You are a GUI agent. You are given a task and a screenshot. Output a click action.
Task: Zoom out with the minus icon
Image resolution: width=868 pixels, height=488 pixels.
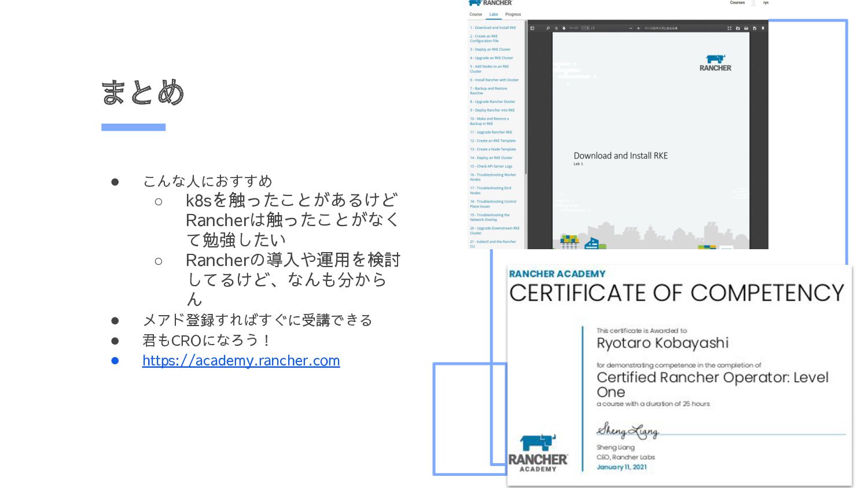(x=631, y=28)
